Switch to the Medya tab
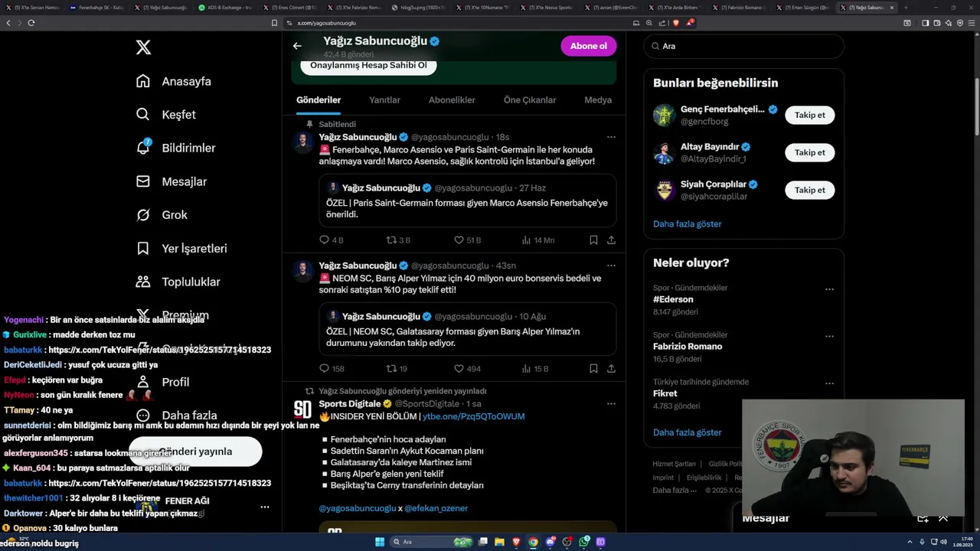 (x=598, y=100)
